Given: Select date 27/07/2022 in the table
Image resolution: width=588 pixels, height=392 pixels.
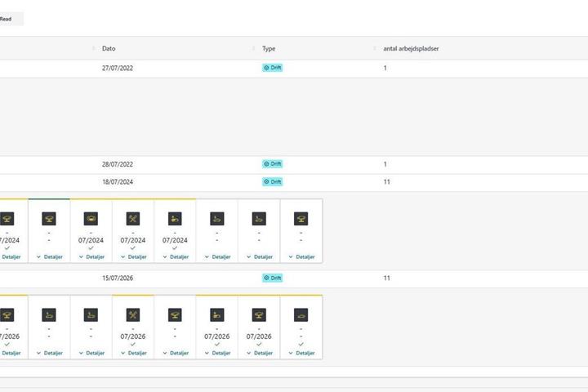Looking at the screenshot, I should point(118,68).
